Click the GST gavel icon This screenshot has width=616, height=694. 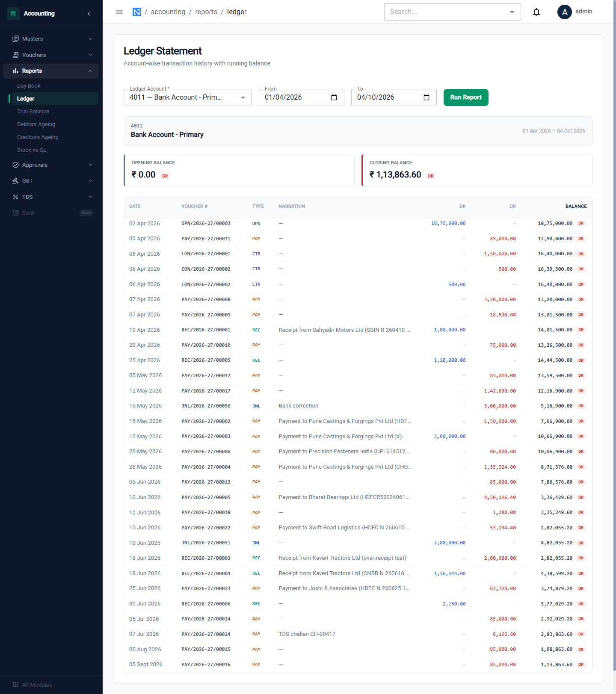coord(16,181)
